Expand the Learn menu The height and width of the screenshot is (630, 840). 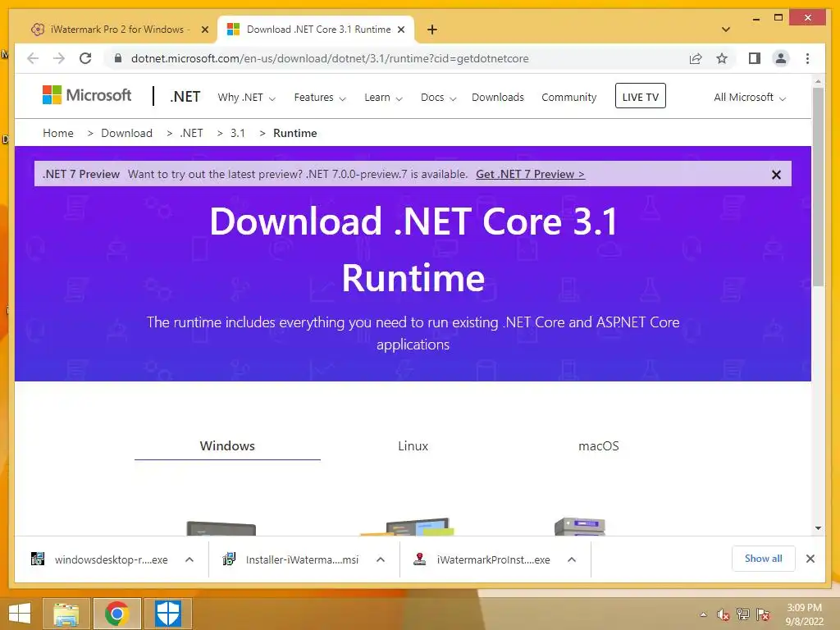click(383, 98)
